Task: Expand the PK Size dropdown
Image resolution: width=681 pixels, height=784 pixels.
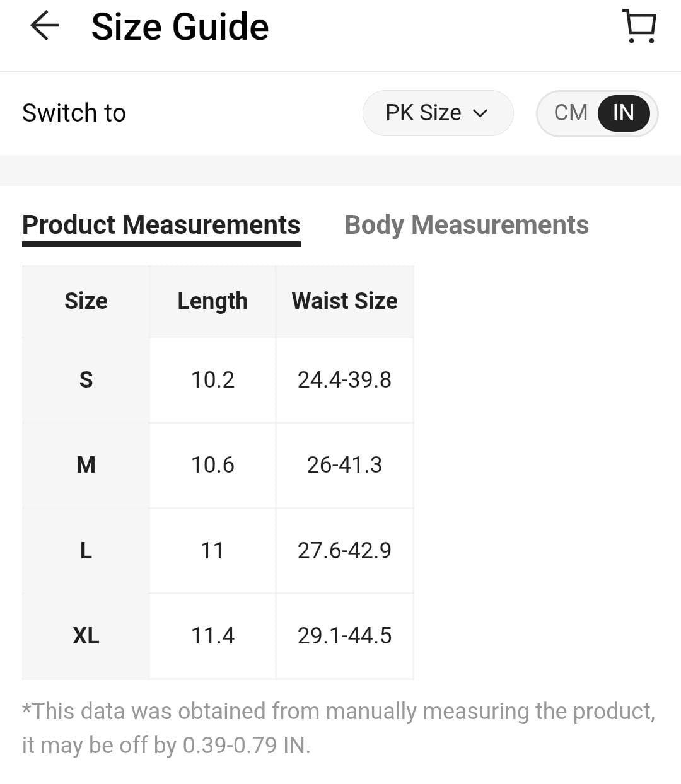Action: tap(438, 113)
